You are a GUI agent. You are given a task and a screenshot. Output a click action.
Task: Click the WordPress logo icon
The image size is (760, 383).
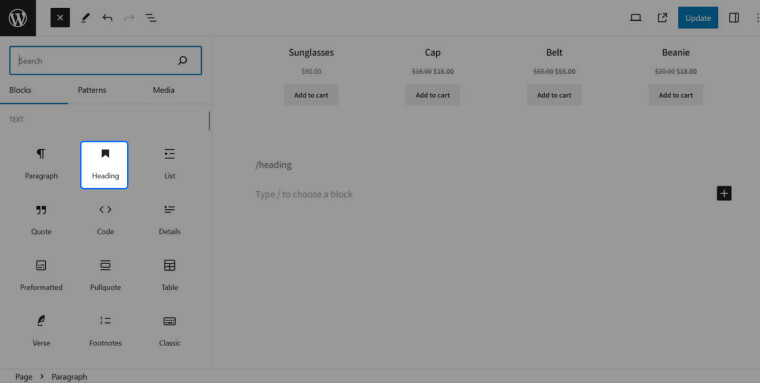coord(18,18)
